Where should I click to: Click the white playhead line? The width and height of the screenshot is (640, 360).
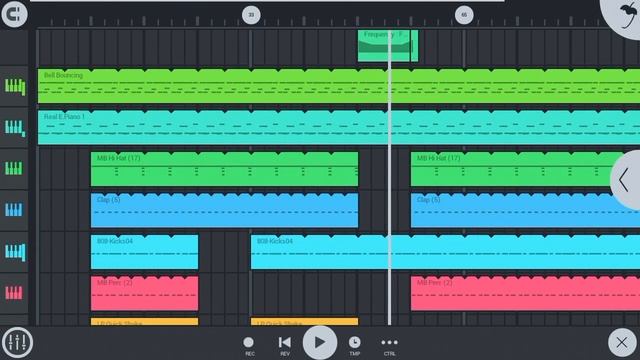[389, 178]
